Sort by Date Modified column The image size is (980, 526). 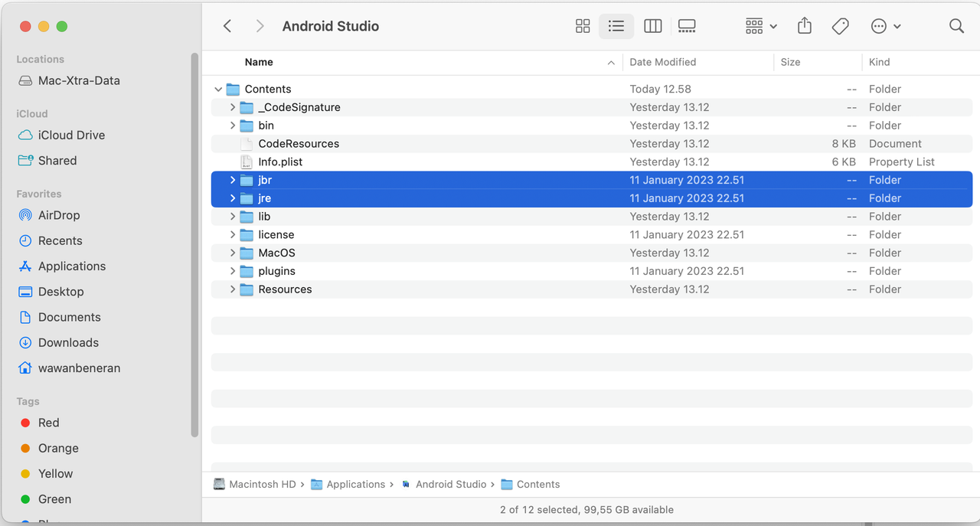click(x=663, y=62)
